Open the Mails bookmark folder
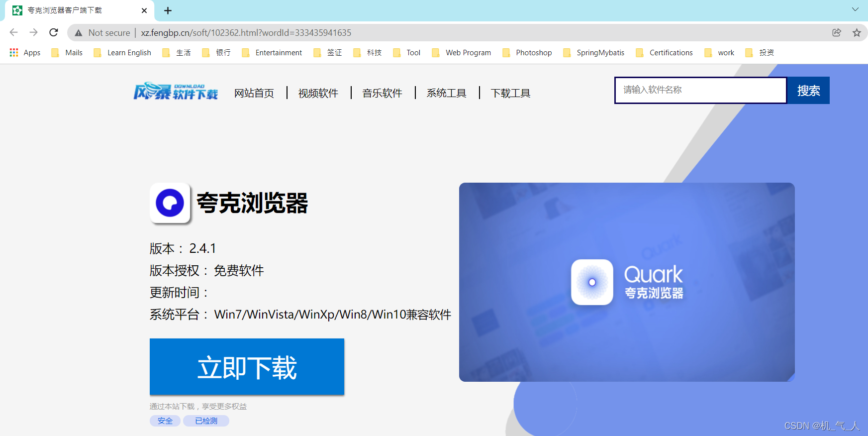Image resolution: width=868 pixels, height=436 pixels. (67, 53)
